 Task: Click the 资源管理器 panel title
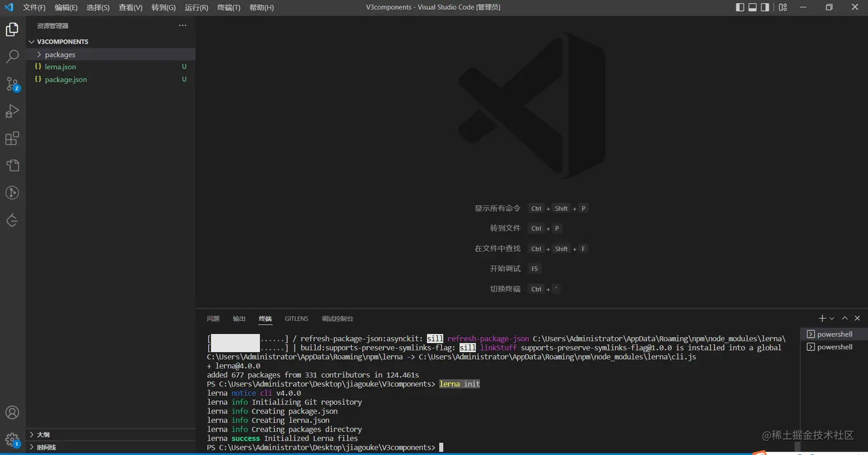pyautogui.click(x=53, y=26)
